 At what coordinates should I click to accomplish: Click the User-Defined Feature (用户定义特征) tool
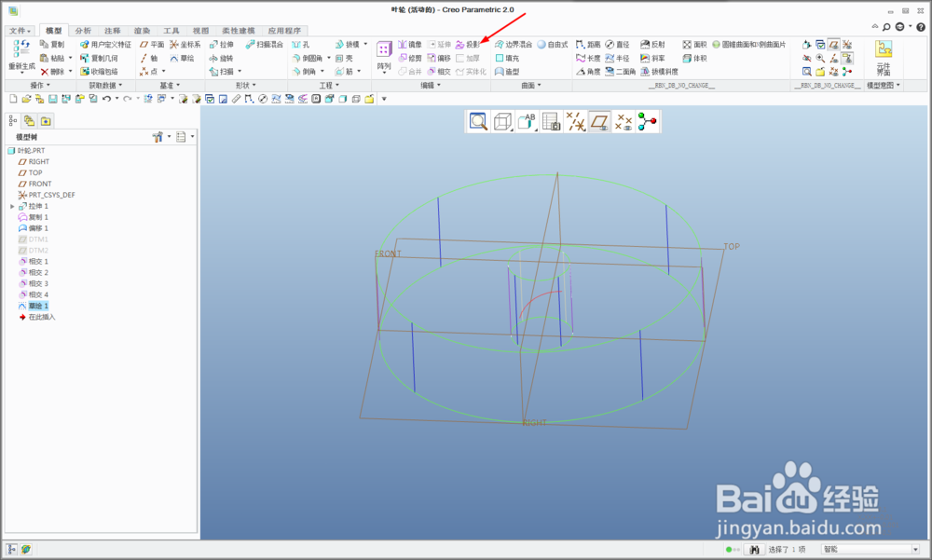[x=106, y=45]
